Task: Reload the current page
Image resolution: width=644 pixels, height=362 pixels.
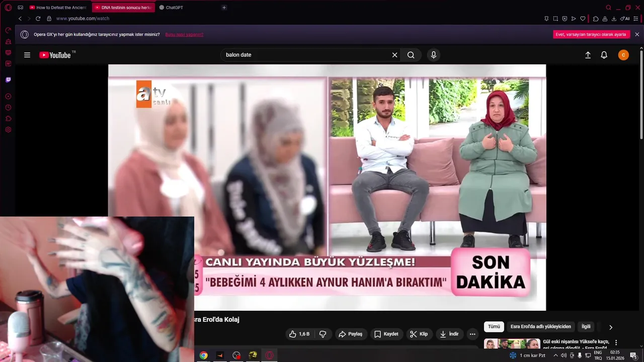Action: tap(38, 19)
